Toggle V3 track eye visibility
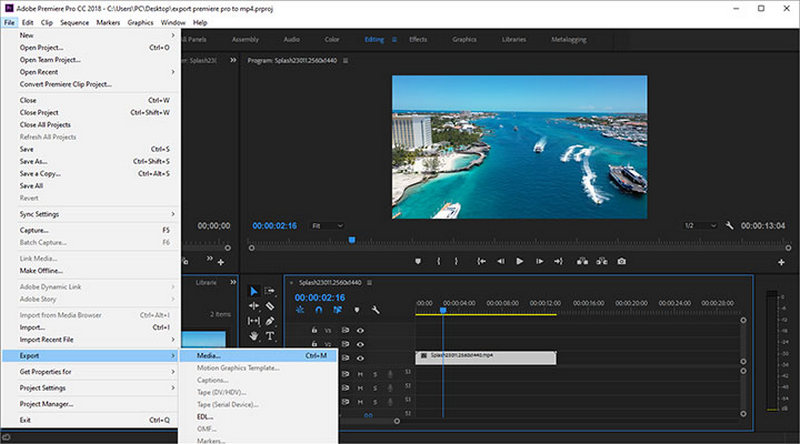The height and width of the screenshot is (444, 800). click(x=360, y=329)
